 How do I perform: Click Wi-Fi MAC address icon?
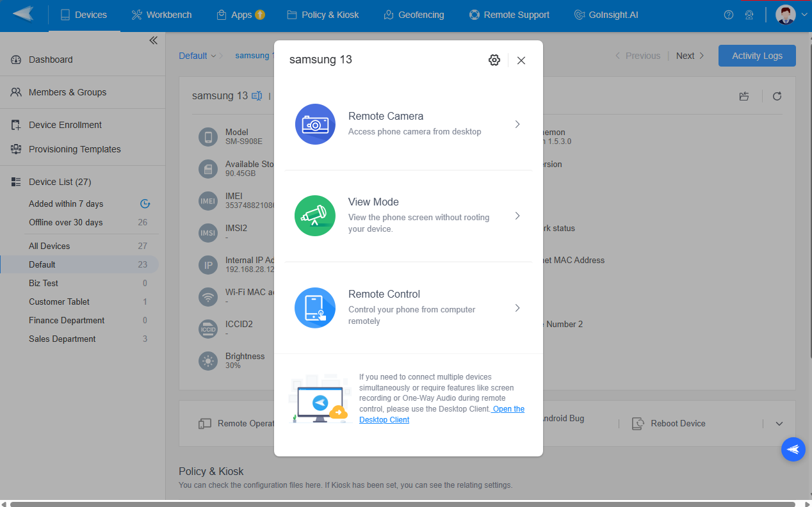point(207,296)
